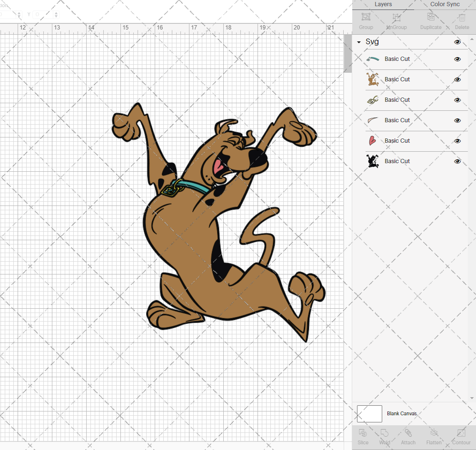The width and height of the screenshot is (476, 450).
Task: Duplicate the selected layer
Action: (431, 17)
